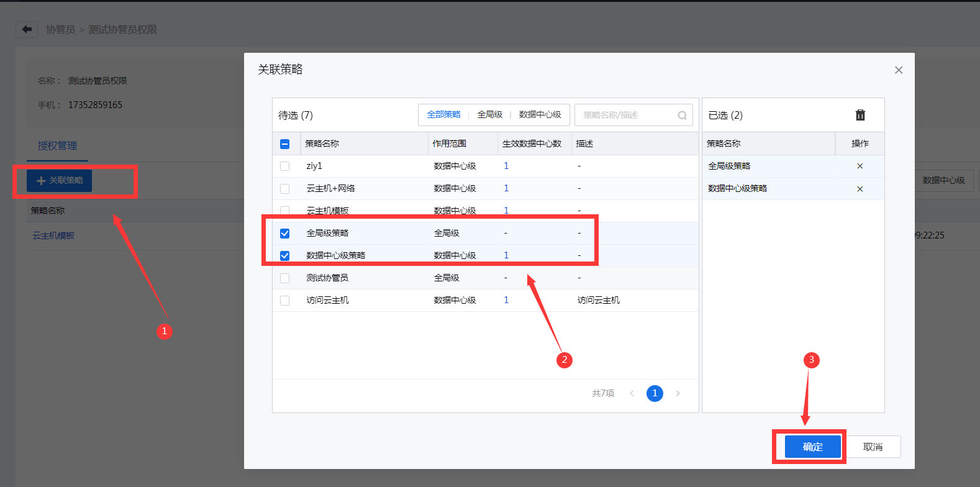
Task: Click the 确定 confirm button
Action: [812, 447]
